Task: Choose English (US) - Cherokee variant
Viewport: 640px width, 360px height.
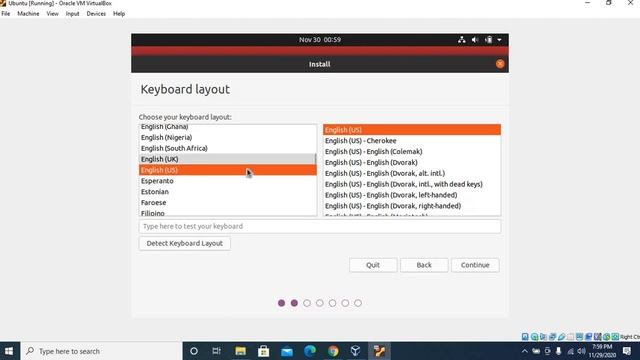Action: (412, 140)
